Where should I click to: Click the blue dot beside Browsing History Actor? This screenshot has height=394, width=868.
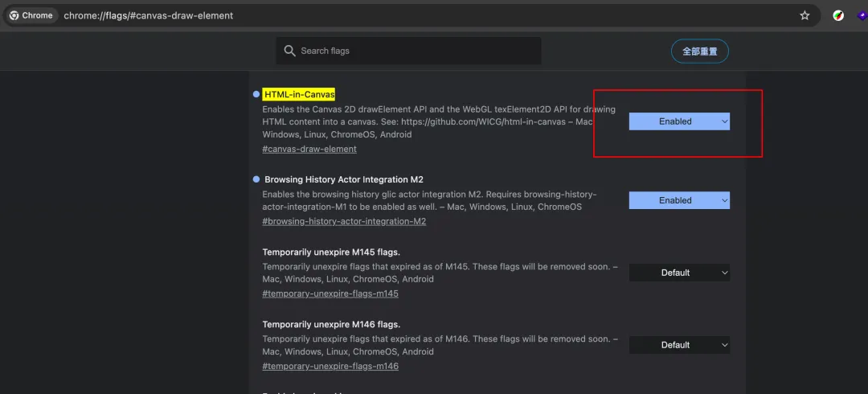point(256,179)
